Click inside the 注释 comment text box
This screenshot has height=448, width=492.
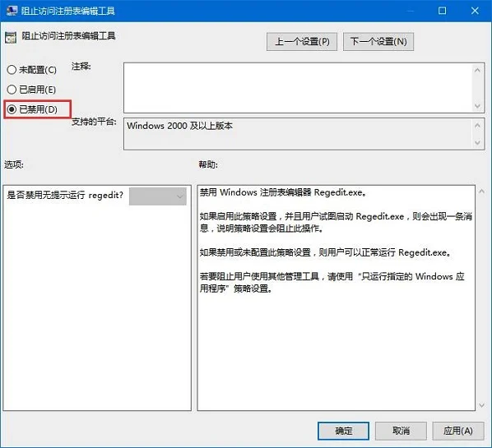pyautogui.click(x=298, y=88)
